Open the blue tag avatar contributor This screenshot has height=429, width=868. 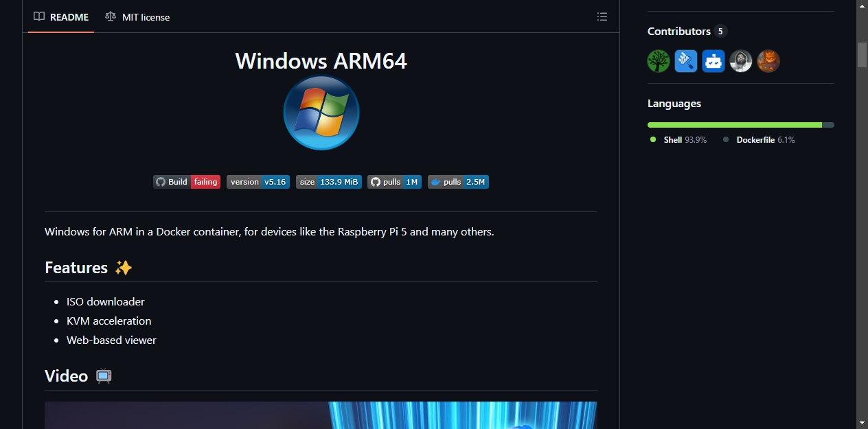[686, 61]
